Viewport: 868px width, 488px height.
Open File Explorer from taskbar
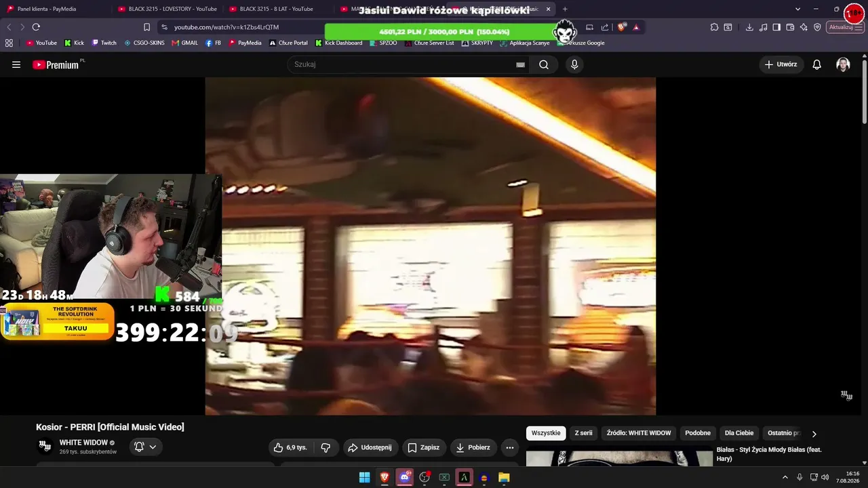504,477
